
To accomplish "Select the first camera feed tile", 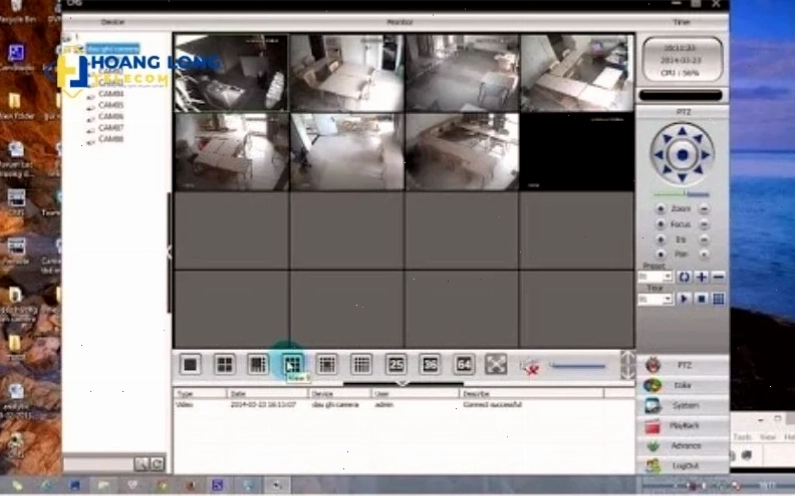I will click(231, 73).
